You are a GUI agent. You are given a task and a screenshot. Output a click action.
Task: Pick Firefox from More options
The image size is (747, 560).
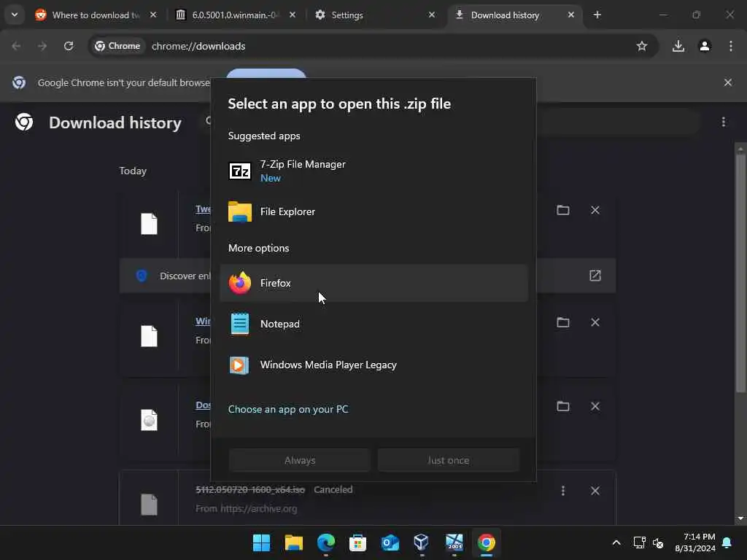374,283
